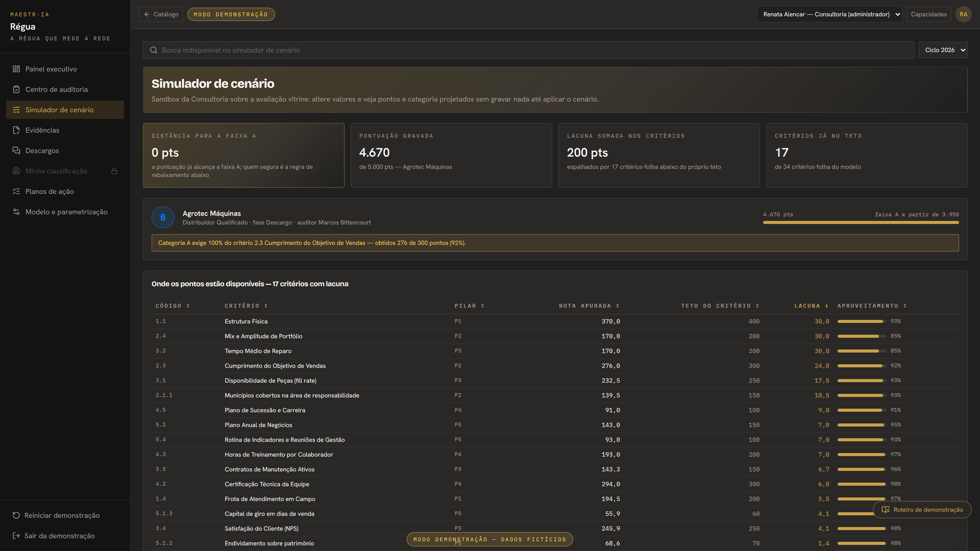The height and width of the screenshot is (551, 980).
Task: Click the Critérios já no teto card
Action: pyautogui.click(x=867, y=155)
